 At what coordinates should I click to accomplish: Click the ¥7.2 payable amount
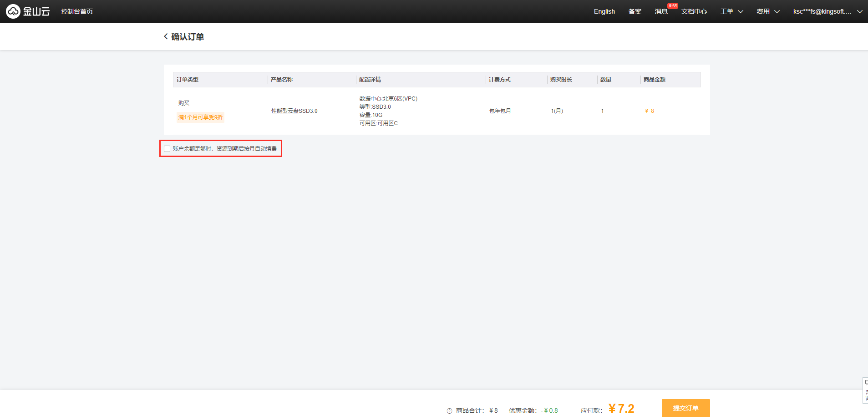coord(621,409)
